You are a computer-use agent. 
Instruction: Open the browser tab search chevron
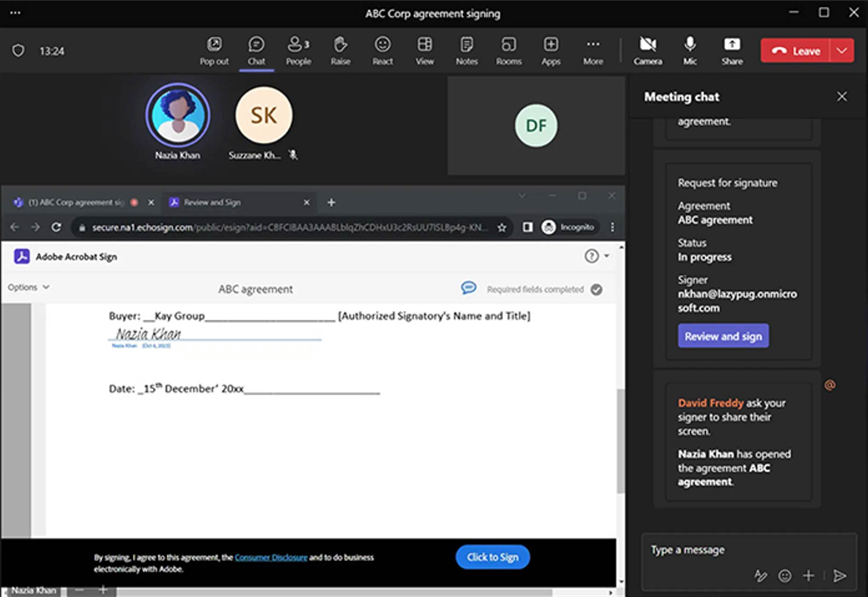point(522,196)
